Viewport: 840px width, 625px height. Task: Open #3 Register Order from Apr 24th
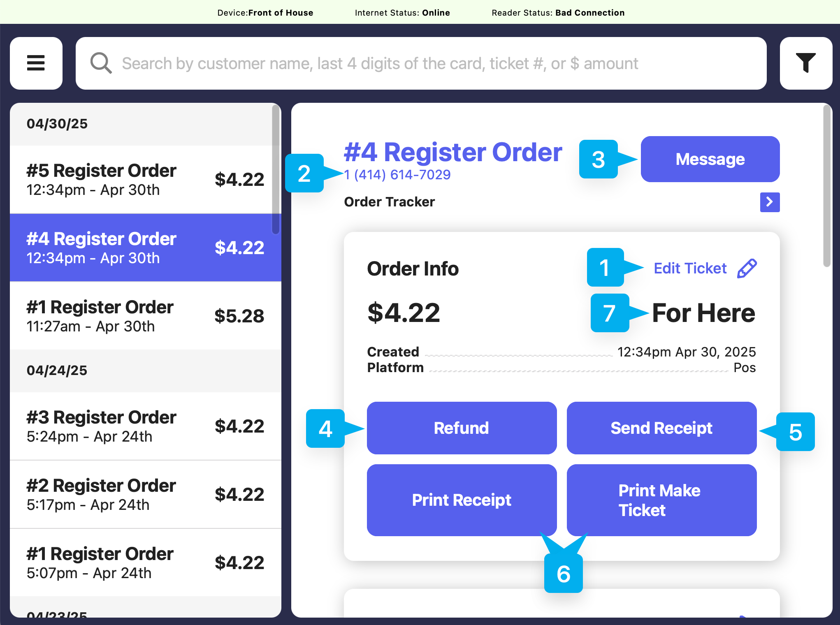coord(145,426)
